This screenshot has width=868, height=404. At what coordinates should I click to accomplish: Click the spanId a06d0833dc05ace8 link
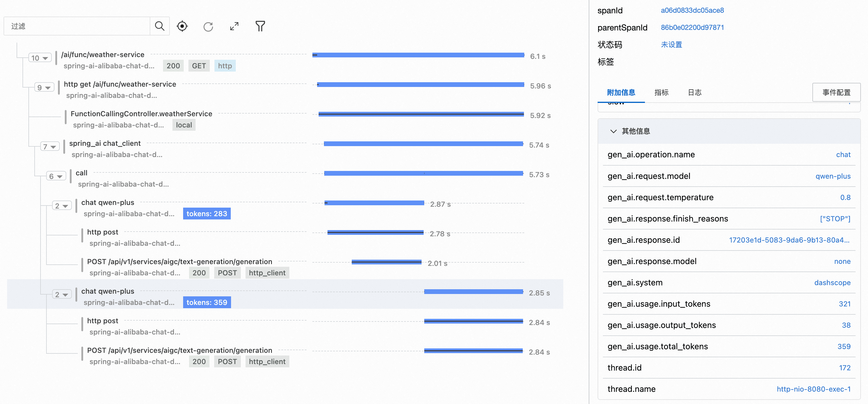[x=692, y=10]
